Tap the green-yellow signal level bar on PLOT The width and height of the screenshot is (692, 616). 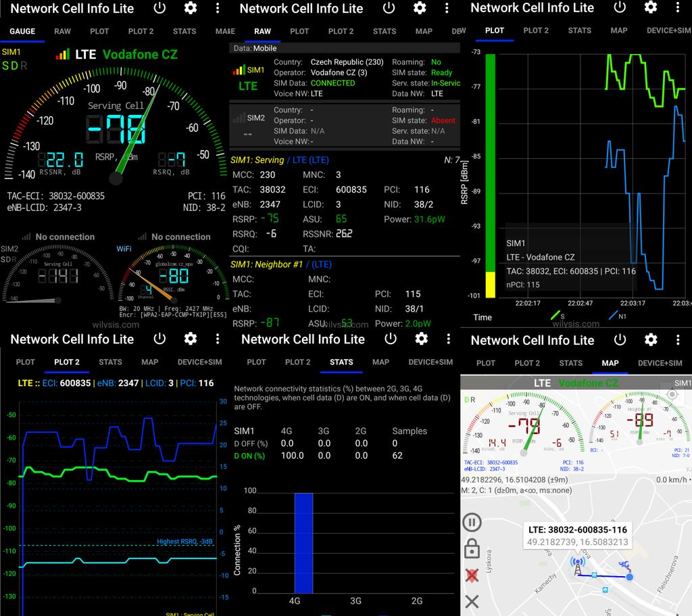point(491,176)
